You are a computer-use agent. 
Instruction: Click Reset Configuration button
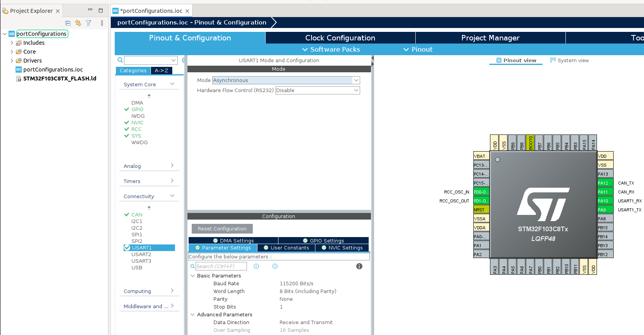tap(222, 229)
